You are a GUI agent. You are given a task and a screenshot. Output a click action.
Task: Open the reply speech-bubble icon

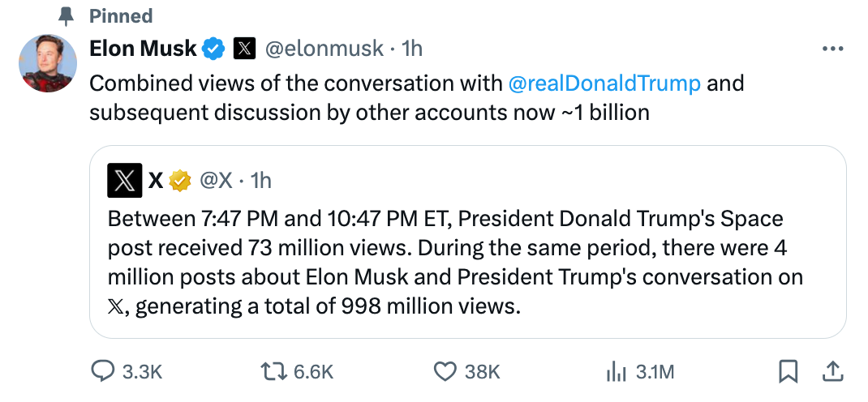point(102,371)
